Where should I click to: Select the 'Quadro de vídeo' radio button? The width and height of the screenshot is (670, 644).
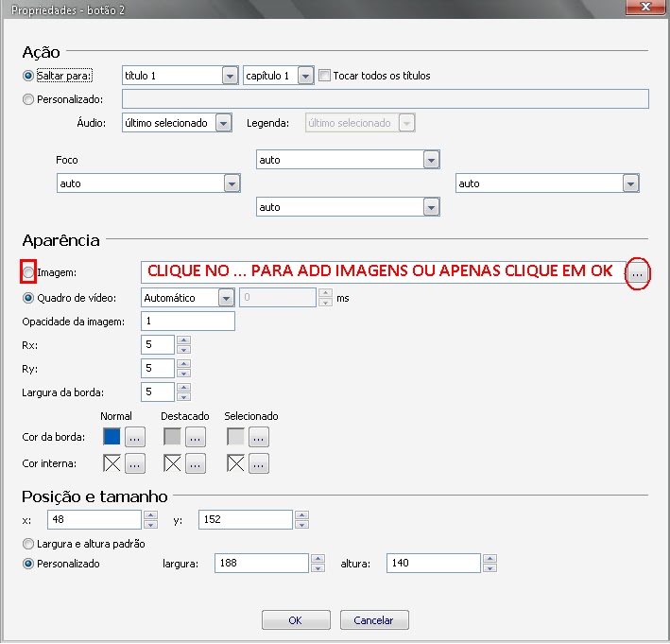pos(27,298)
